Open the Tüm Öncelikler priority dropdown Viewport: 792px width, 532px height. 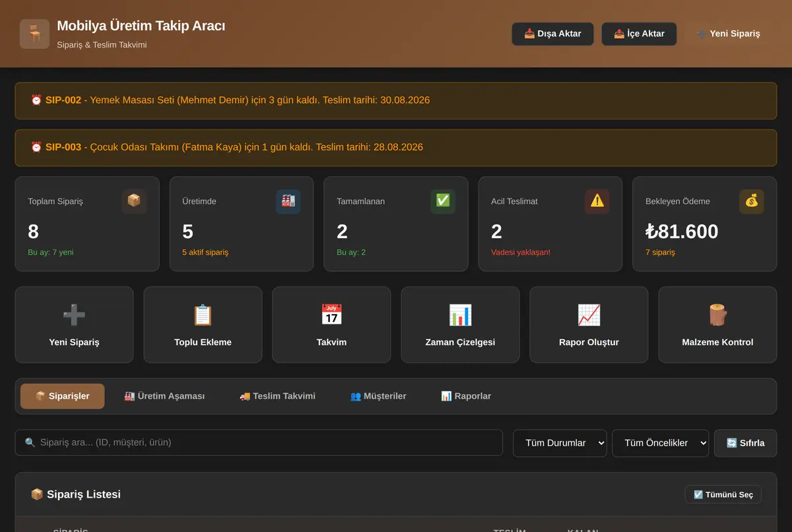coord(660,443)
